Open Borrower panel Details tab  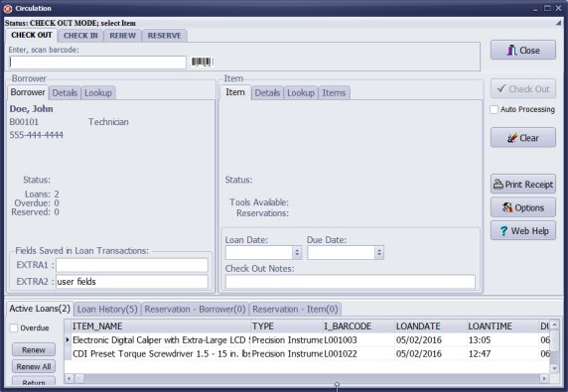65,93
